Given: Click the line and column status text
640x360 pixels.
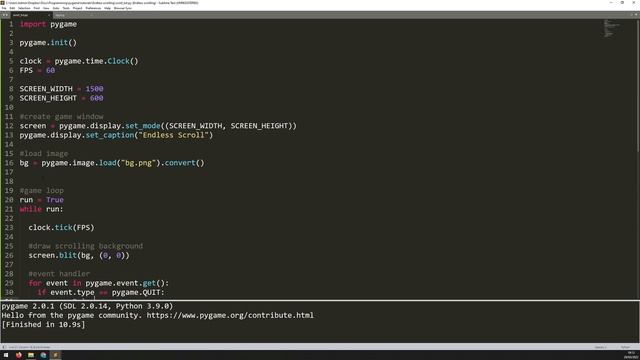Looking at the screenshot, I should point(29,347).
